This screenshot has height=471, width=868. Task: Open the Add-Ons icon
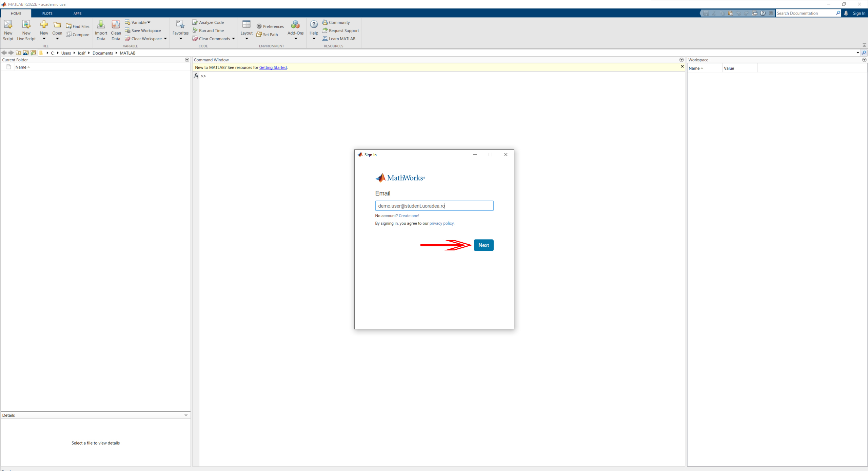point(295,25)
